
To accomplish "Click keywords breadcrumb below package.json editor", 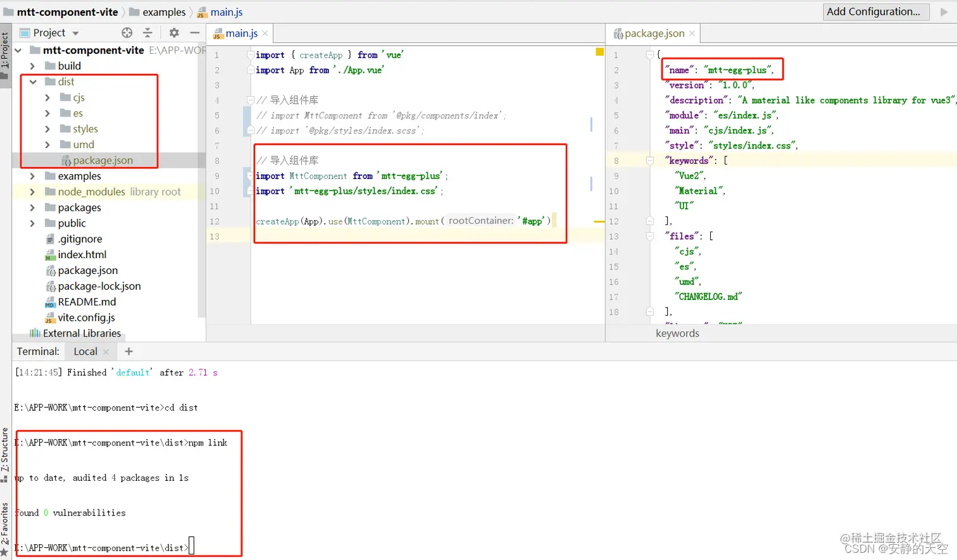I will (x=677, y=333).
